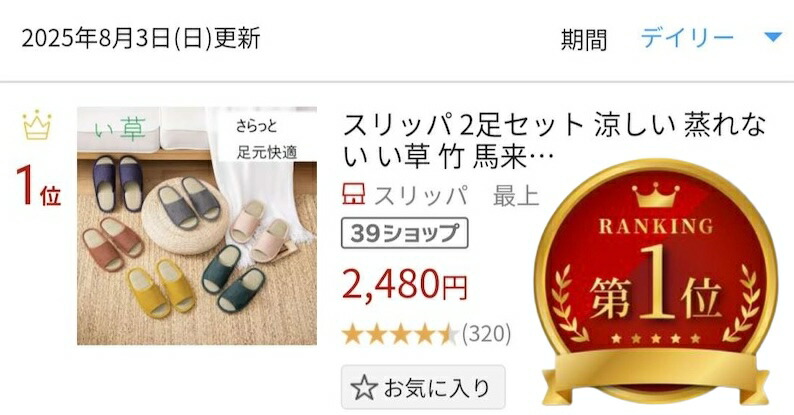Viewport: 794px width, 415px height.
Task: Open the スリッパ 2足セット product title
Action: (554, 141)
